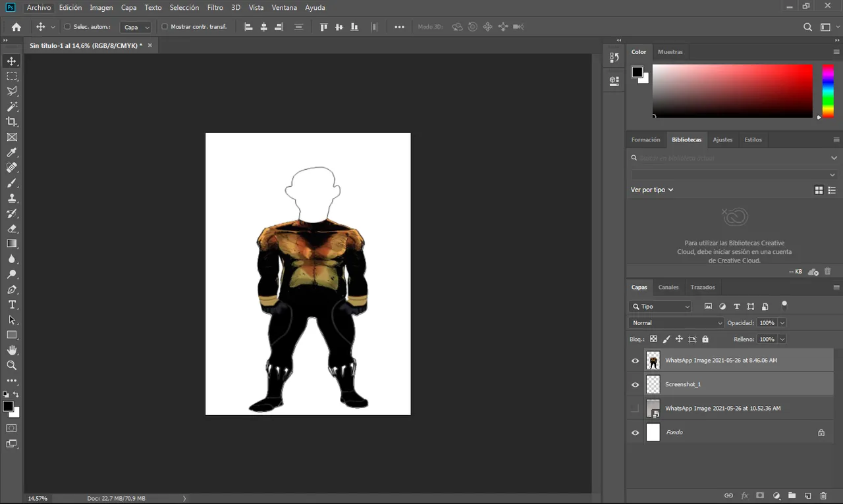Viewport: 843px width, 504px height.
Task: Select the Healing Brush tool
Action: click(12, 168)
